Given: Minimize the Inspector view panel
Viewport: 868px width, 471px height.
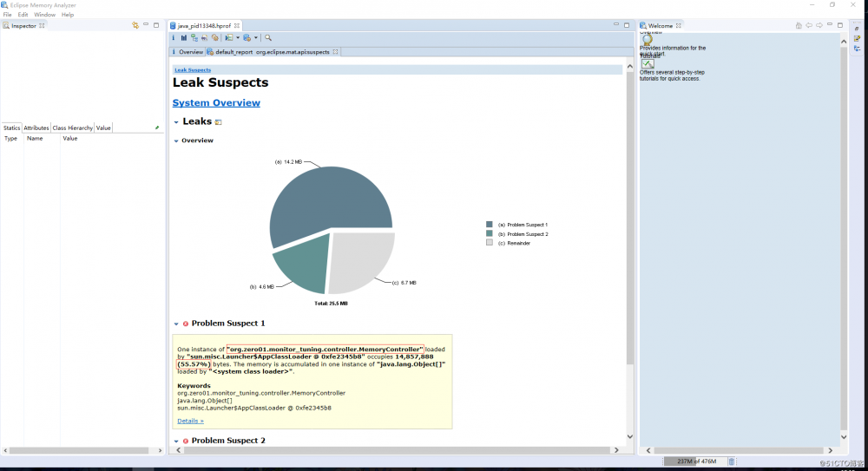Looking at the screenshot, I should tap(146, 25).
